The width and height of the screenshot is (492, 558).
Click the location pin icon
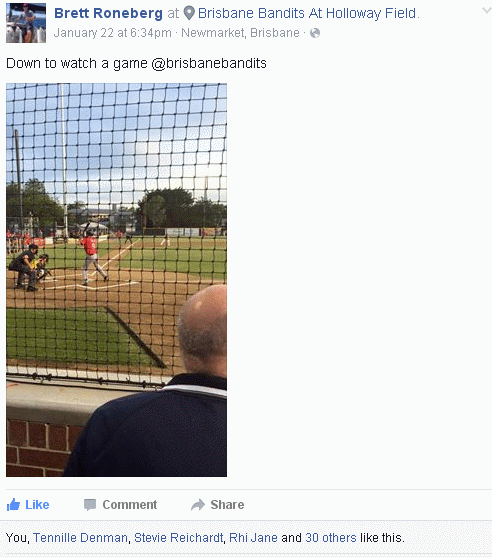pyautogui.click(x=189, y=14)
